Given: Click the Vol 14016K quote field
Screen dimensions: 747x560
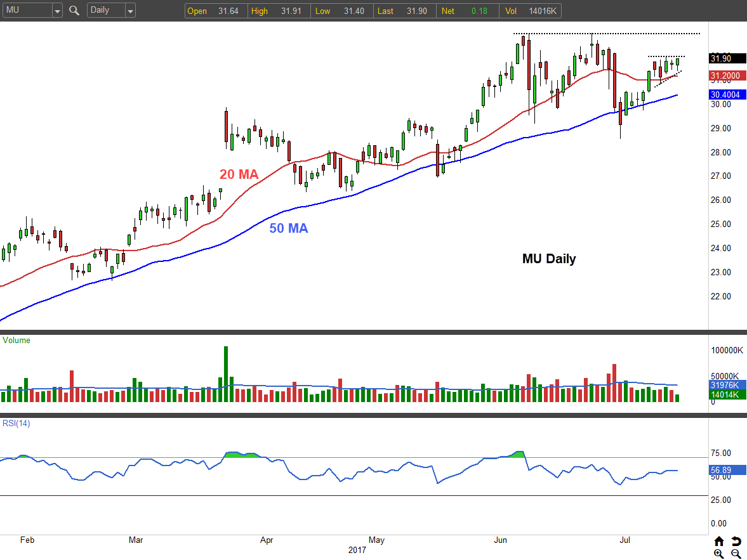Looking at the screenshot, I should pos(532,11).
